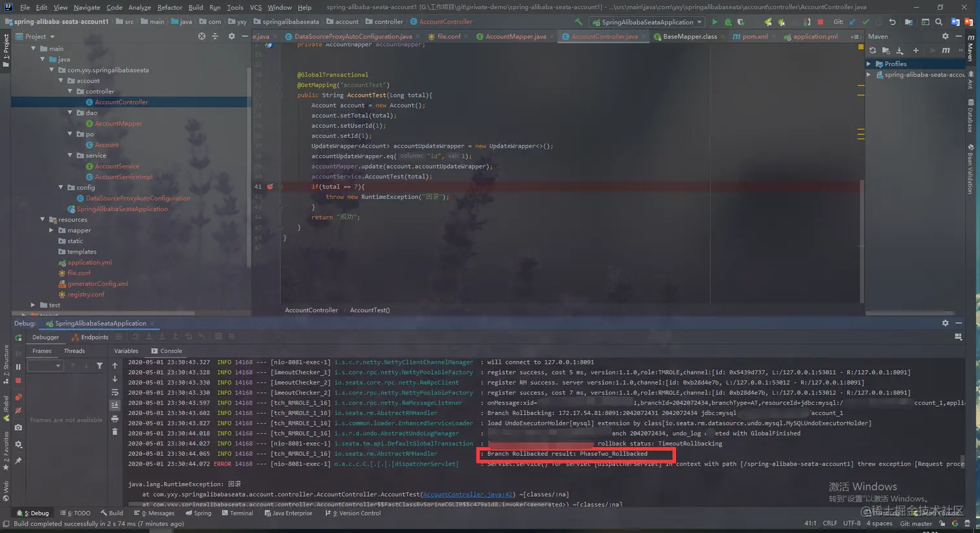Image resolution: width=980 pixels, height=533 pixels.
Task: View breakpoints with the double red circle icon
Action: pyautogui.click(x=18, y=397)
